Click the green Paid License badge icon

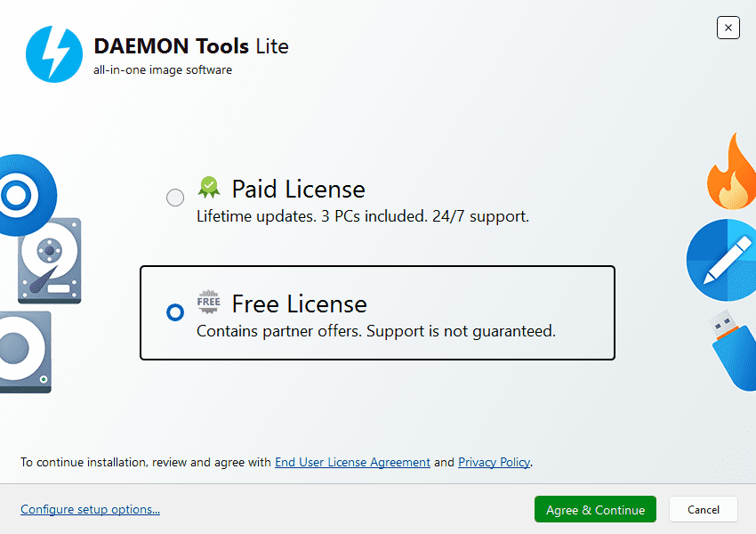point(209,188)
